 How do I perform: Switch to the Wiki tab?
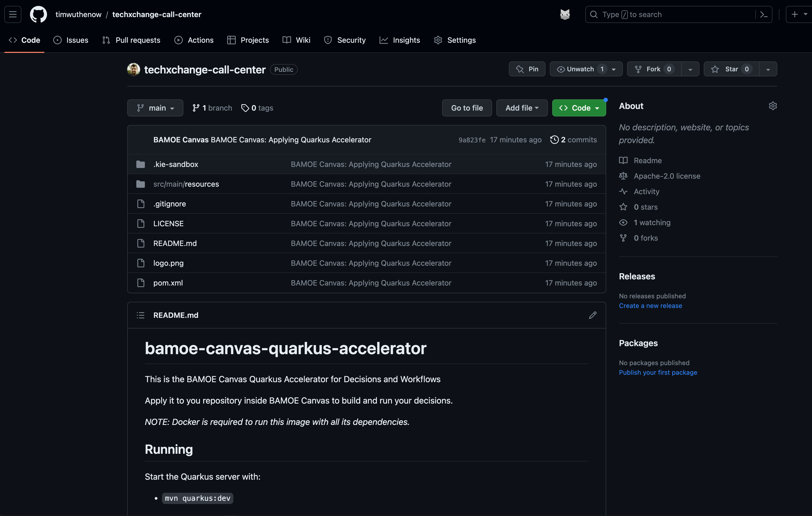(296, 40)
